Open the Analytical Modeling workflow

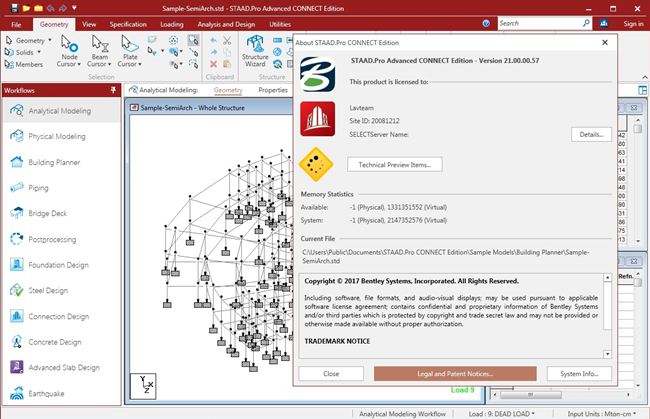tap(61, 111)
